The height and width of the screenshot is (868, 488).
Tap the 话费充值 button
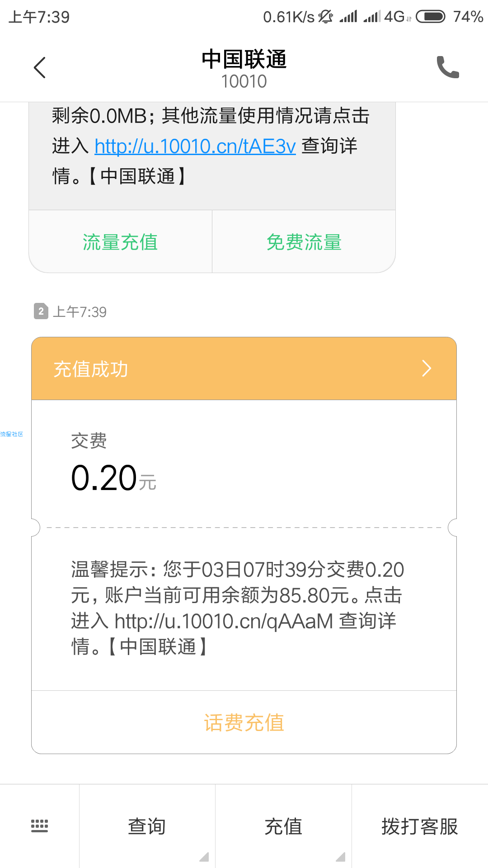tap(244, 722)
